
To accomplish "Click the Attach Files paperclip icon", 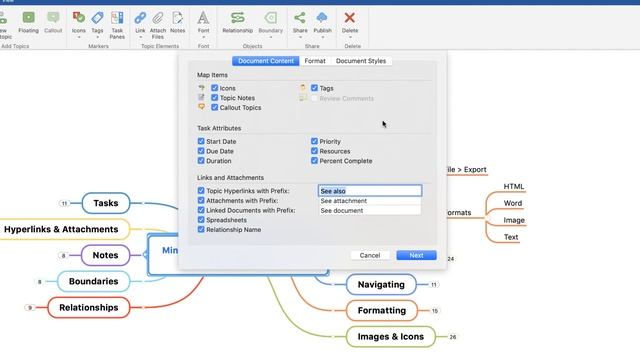I will (158, 18).
